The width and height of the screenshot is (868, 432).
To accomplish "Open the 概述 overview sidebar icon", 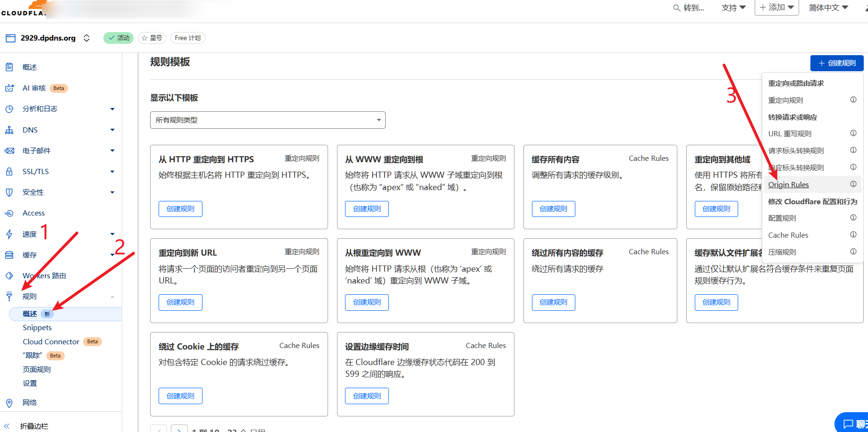I will tap(9, 67).
